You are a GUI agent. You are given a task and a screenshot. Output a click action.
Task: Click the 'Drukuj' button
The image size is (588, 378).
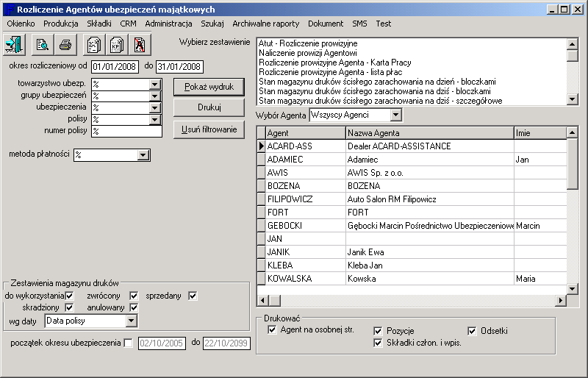(x=209, y=107)
